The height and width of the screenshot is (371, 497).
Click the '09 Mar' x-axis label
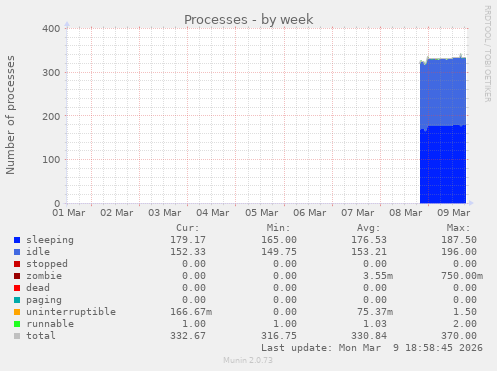(x=454, y=213)
